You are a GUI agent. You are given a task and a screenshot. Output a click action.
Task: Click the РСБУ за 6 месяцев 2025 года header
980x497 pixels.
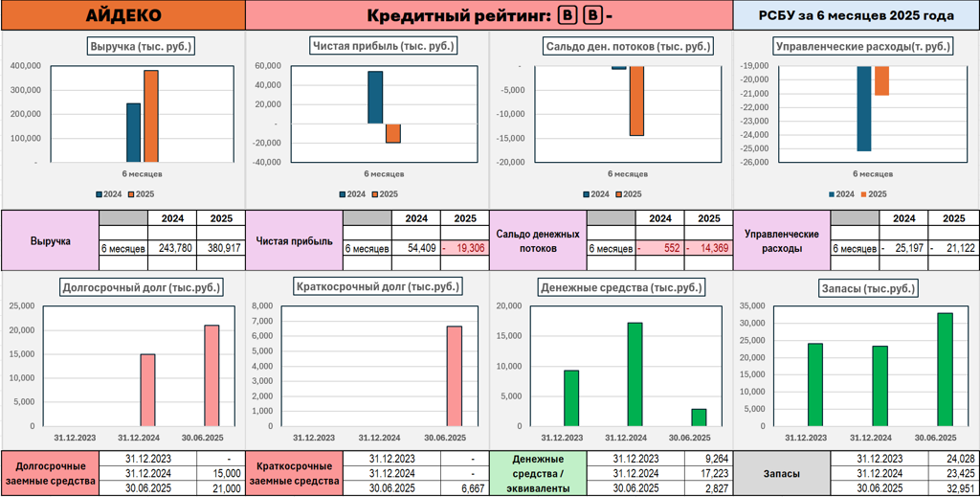[x=856, y=15]
